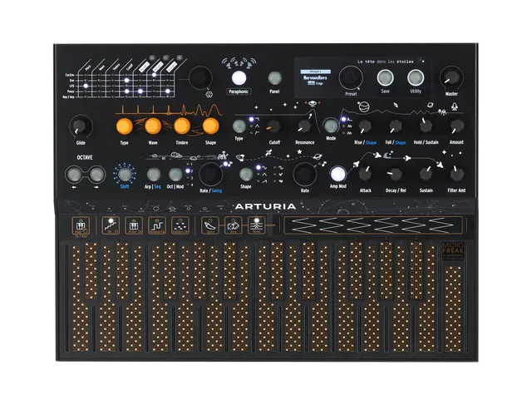
Task: Touch the cycling envelope Amount knob
Action: tap(456, 126)
